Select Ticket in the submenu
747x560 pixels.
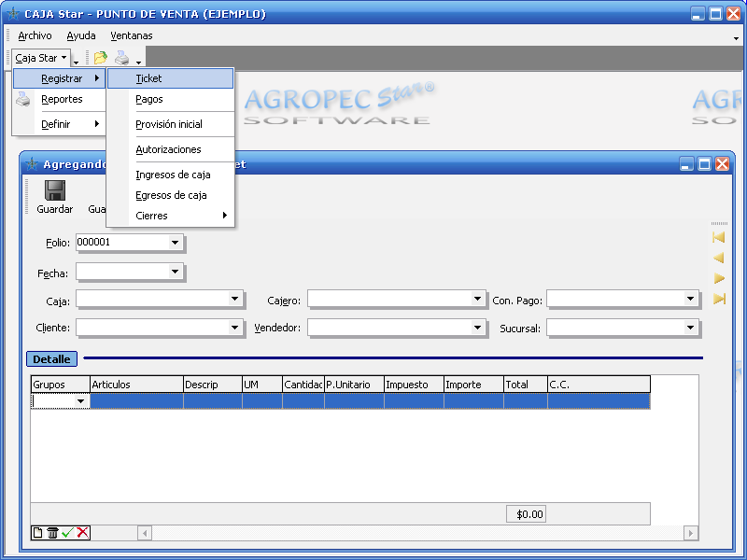click(x=171, y=78)
